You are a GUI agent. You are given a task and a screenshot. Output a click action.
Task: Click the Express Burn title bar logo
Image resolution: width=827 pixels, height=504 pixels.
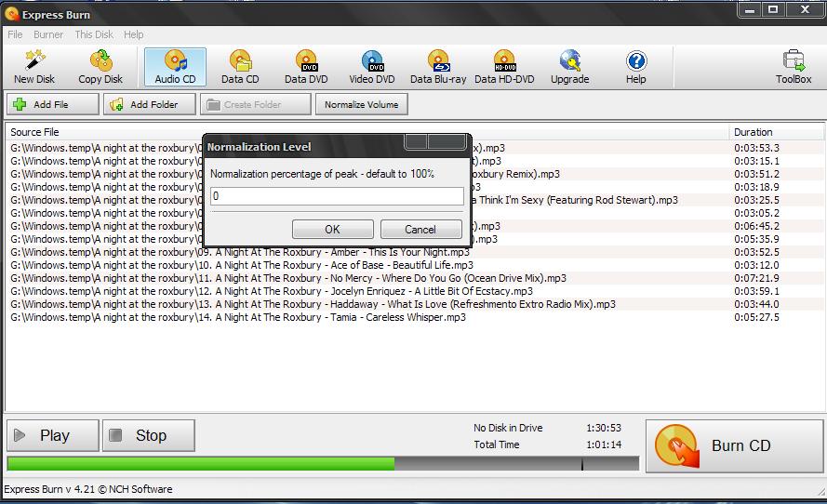pos(11,14)
